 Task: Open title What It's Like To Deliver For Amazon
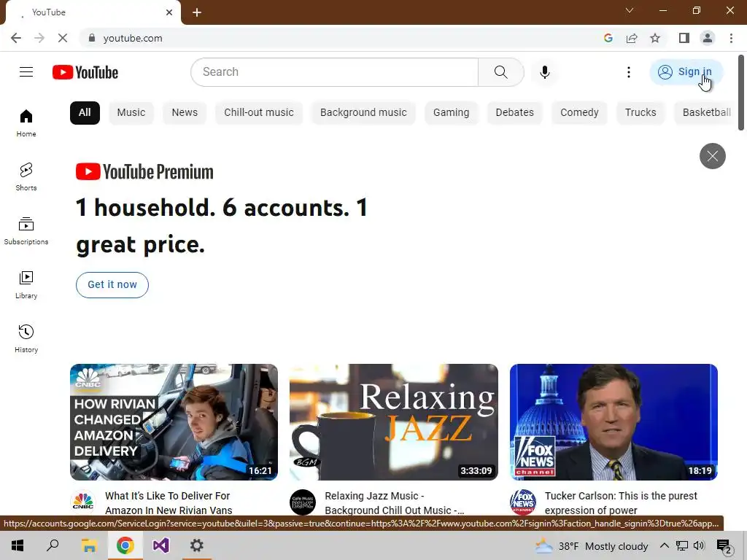pos(169,503)
